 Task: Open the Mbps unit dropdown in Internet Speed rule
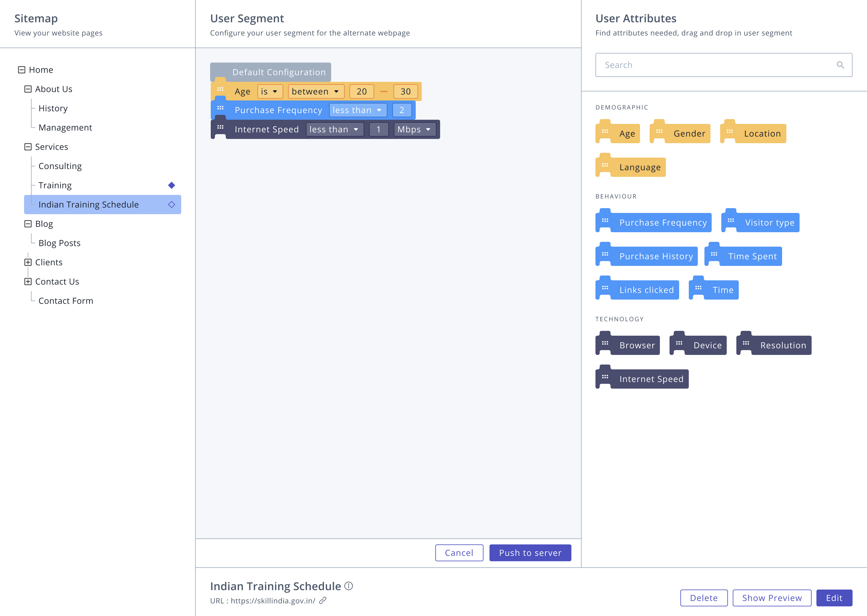tap(414, 129)
